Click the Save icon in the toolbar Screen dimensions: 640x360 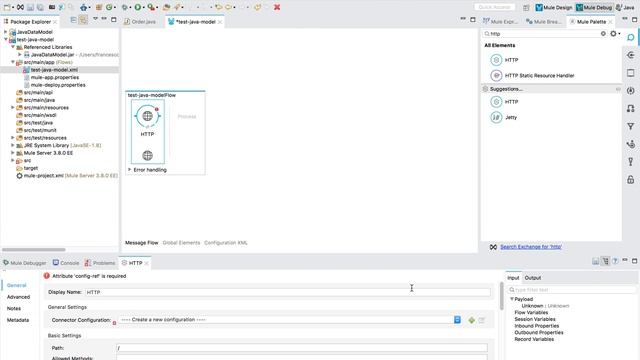point(31,7)
